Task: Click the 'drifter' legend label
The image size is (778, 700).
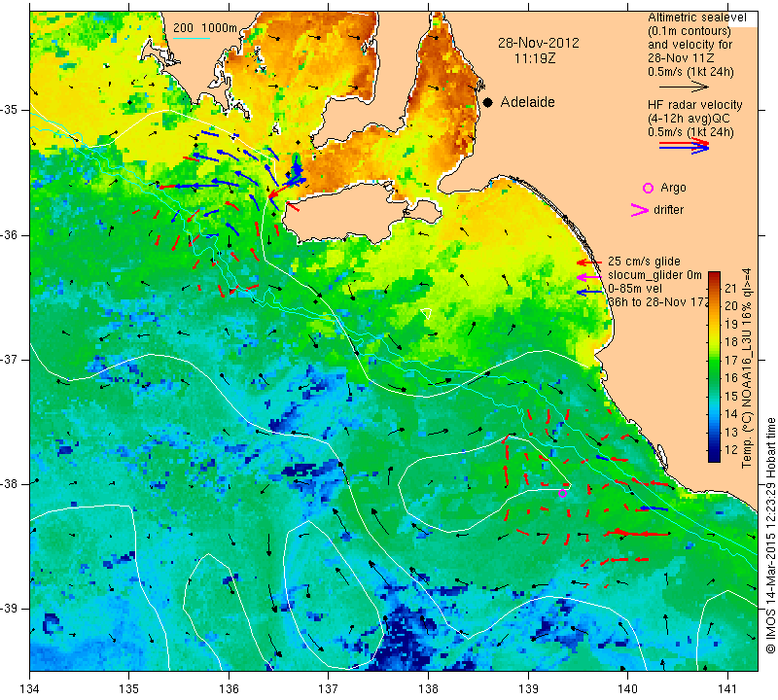Action: 668,209
